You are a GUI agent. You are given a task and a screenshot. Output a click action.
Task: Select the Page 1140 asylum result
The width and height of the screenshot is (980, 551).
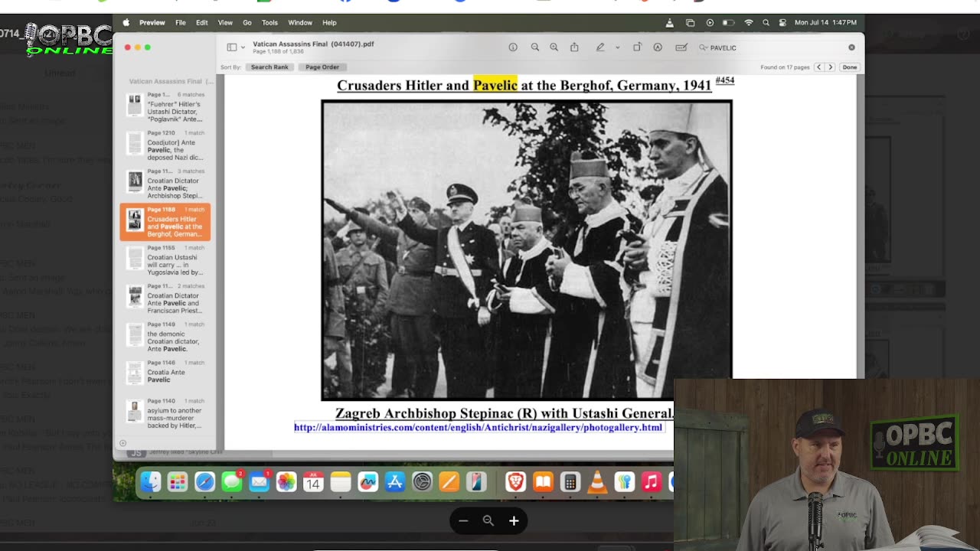165,413
